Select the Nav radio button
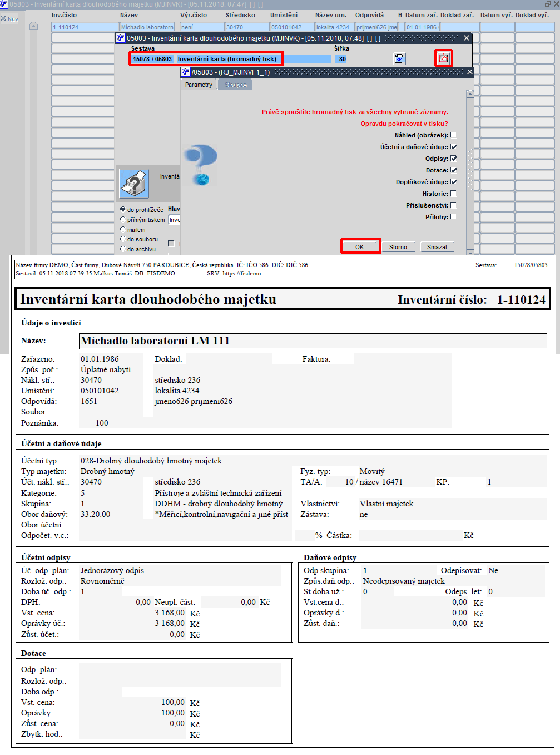The height and width of the screenshot is (755, 560). [3, 19]
